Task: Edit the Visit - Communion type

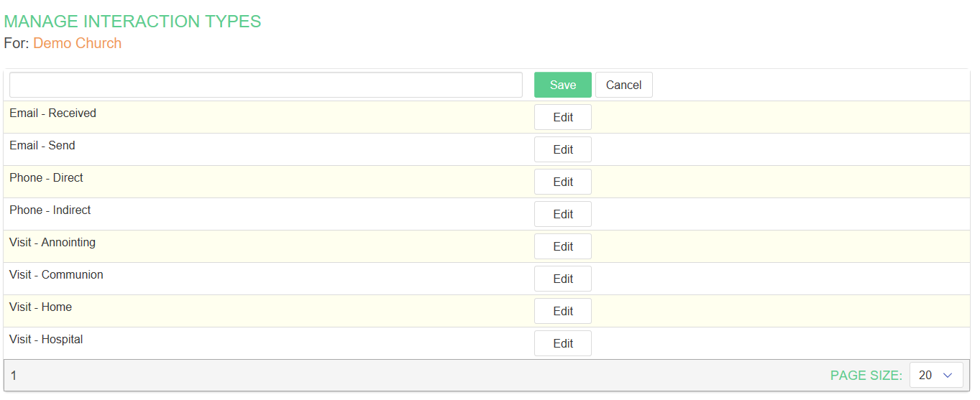Action: tap(562, 279)
